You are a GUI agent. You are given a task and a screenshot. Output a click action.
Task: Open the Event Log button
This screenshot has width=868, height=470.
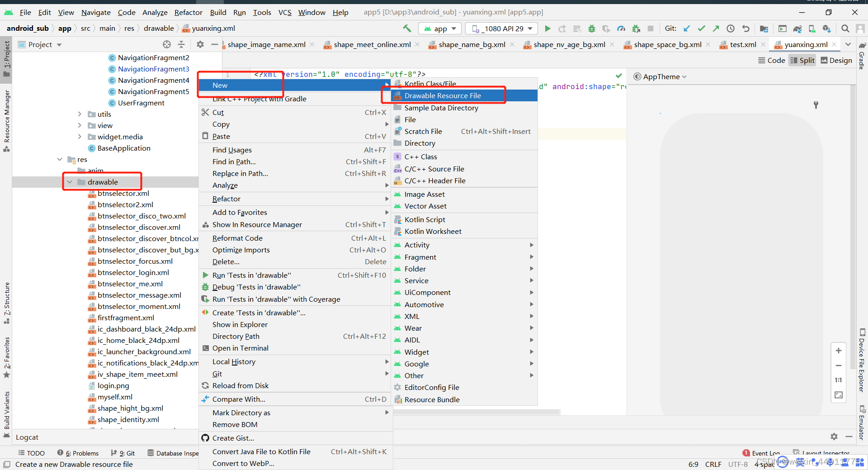coord(761,453)
